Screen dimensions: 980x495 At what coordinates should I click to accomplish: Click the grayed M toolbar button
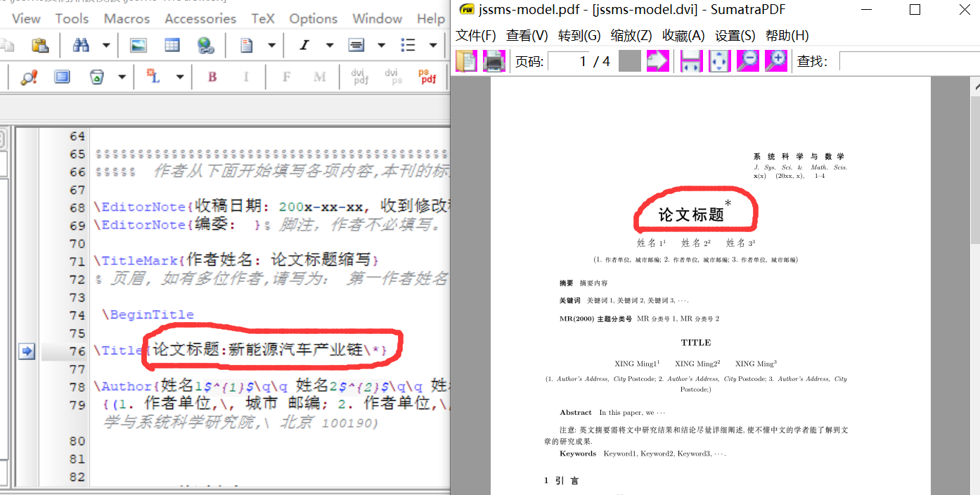(320, 77)
